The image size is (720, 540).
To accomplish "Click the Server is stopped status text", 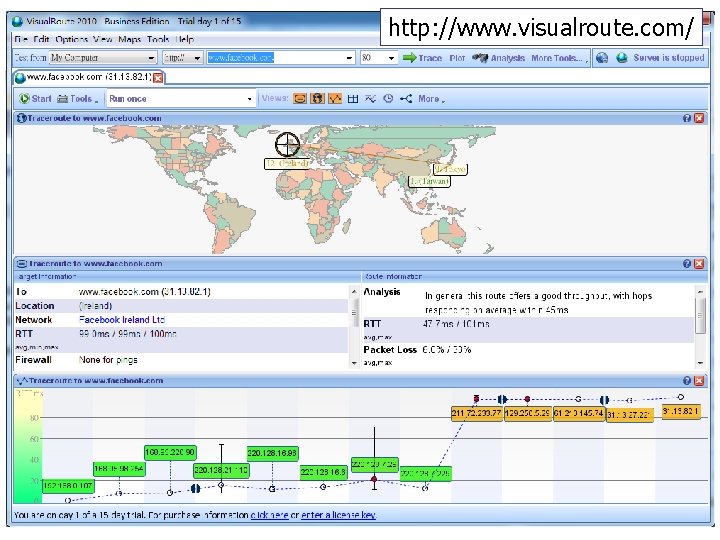I will pos(669,58).
